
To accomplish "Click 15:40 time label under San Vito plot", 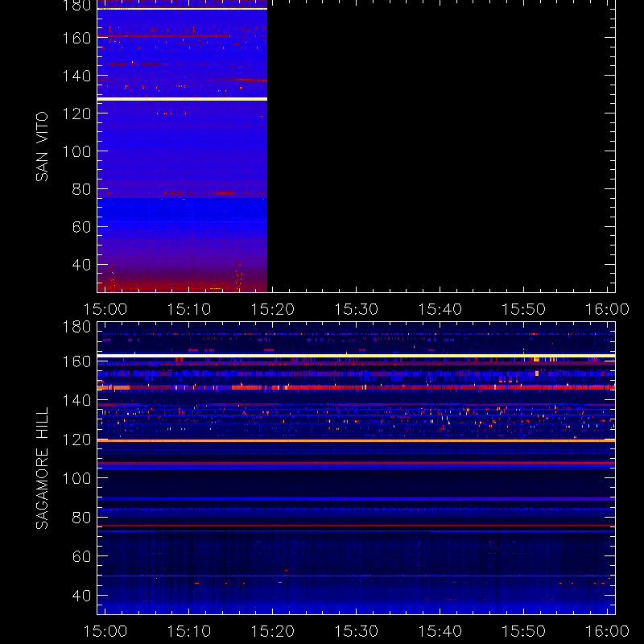I will click(440, 309).
